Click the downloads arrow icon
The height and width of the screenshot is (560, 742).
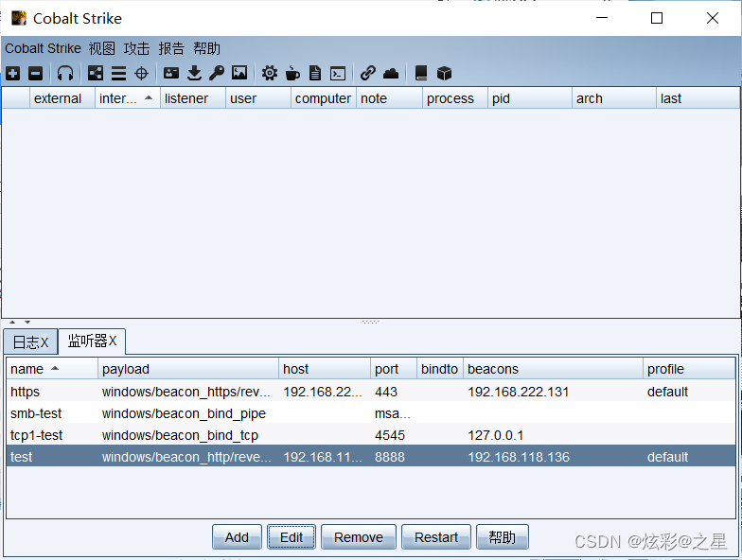coord(194,73)
